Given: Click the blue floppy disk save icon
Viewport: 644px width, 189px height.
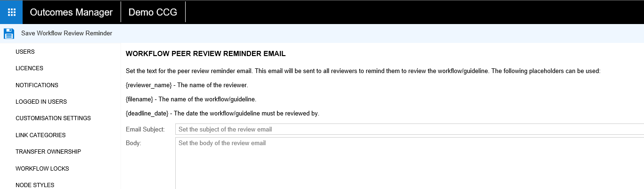Looking at the screenshot, I should click(9, 33).
